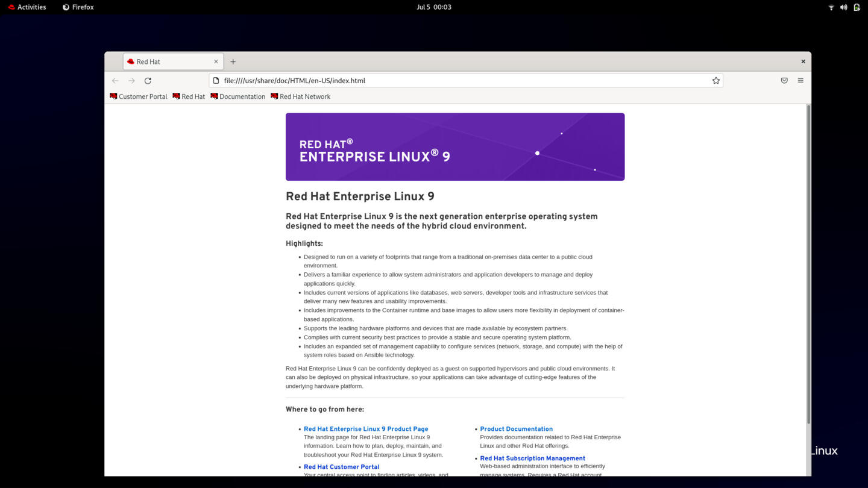
Task: Click the network status icon
Action: tap(831, 7)
